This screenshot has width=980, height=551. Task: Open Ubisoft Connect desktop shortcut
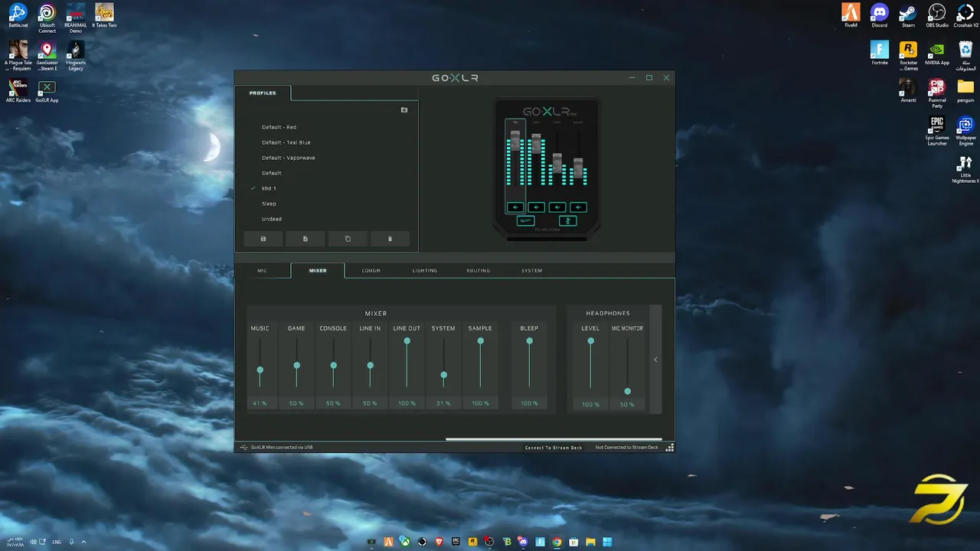point(47,18)
